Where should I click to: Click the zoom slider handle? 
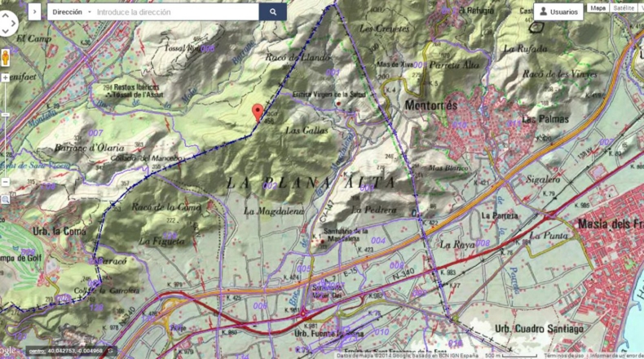(x=6, y=115)
